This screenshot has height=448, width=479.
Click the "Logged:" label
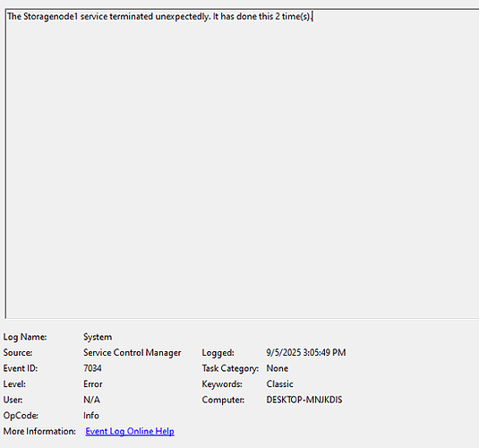coord(218,353)
